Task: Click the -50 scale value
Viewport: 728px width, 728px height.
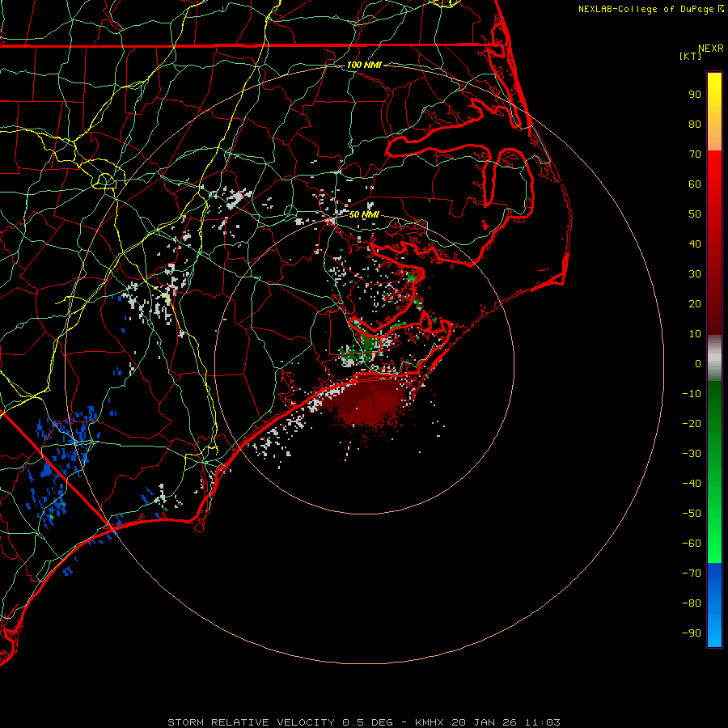Action: click(x=692, y=514)
